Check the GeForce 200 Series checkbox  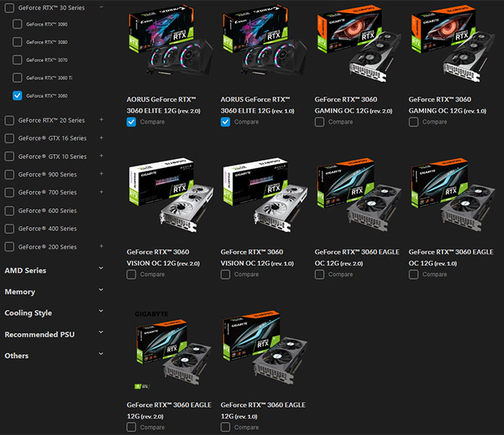tap(9, 247)
